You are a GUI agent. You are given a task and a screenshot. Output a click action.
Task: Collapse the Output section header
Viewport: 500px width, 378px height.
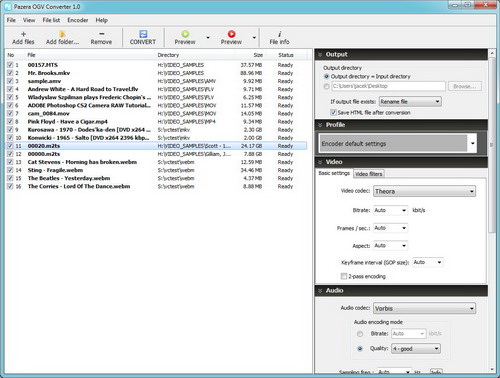pyautogui.click(x=401, y=54)
